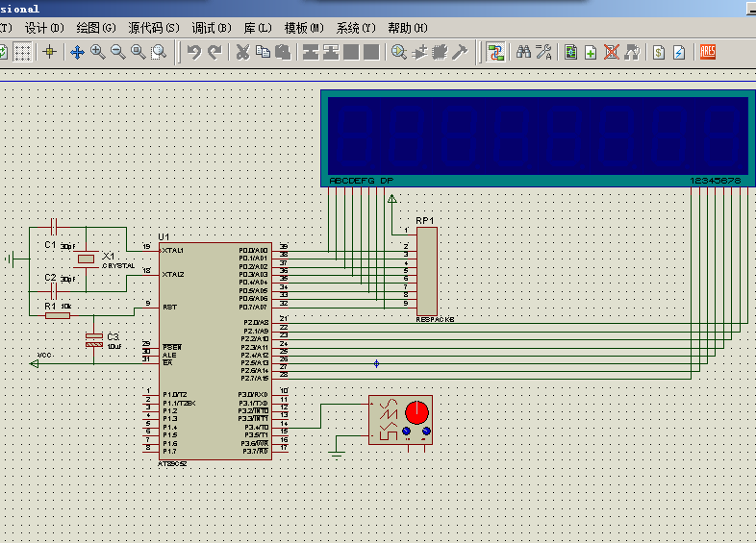Viewport: 756px width, 543px height.
Task: Open the 调试(B) debug menu
Action: tap(211, 28)
